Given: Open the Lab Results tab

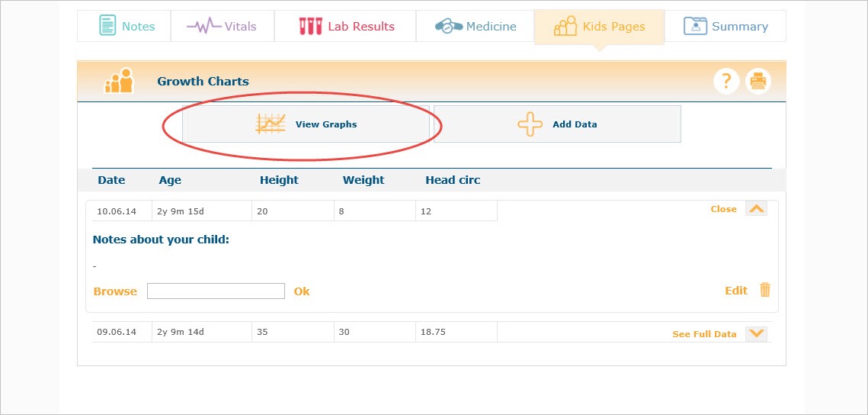Looking at the screenshot, I should point(345,26).
